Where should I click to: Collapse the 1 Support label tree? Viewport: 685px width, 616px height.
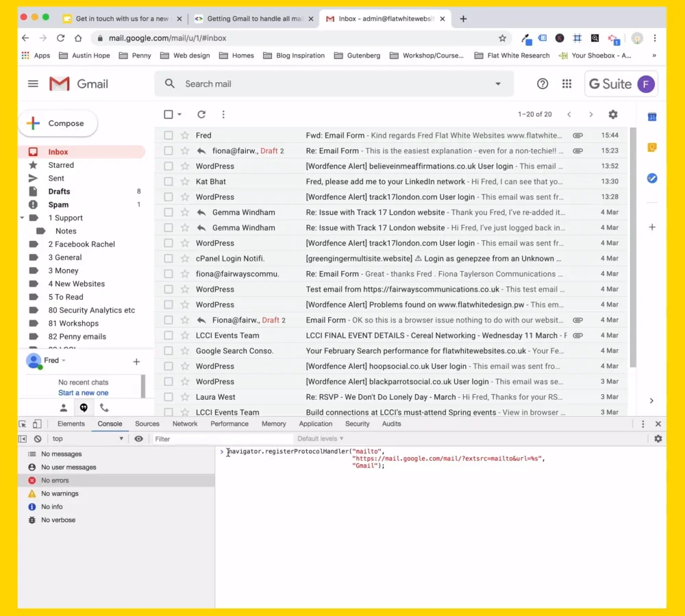point(23,218)
